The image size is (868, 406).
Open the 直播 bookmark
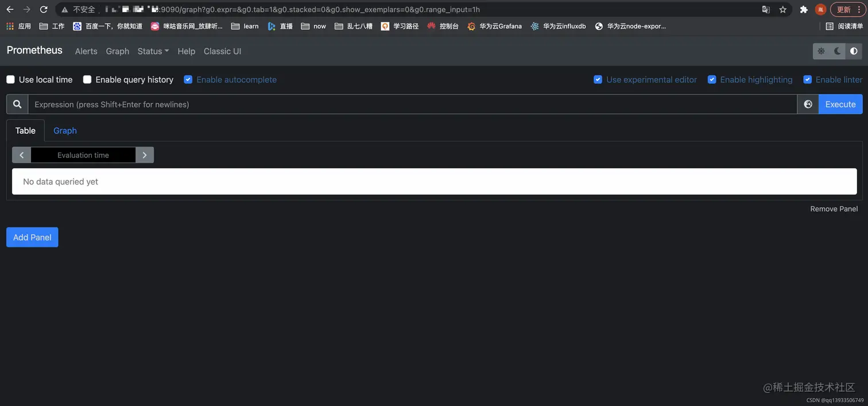point(280,26)
